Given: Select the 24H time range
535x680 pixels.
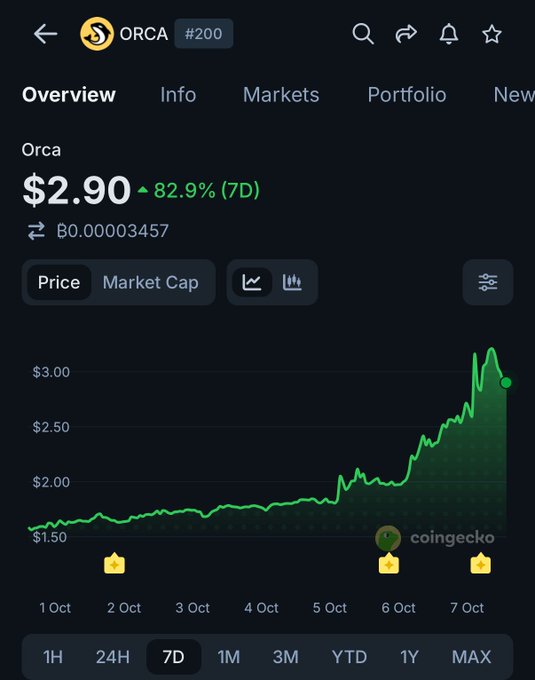Looking at the screenshot, I should click(x=113, y=657).
